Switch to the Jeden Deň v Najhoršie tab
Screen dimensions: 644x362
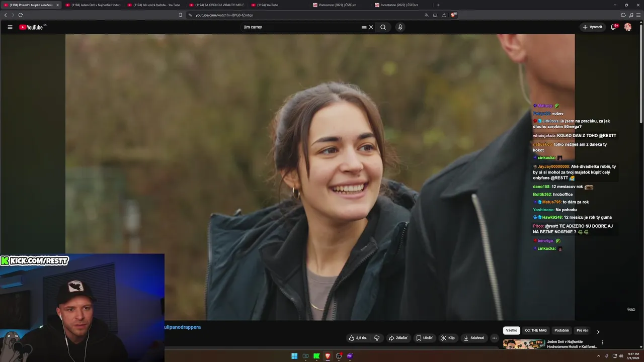[93, 5]
